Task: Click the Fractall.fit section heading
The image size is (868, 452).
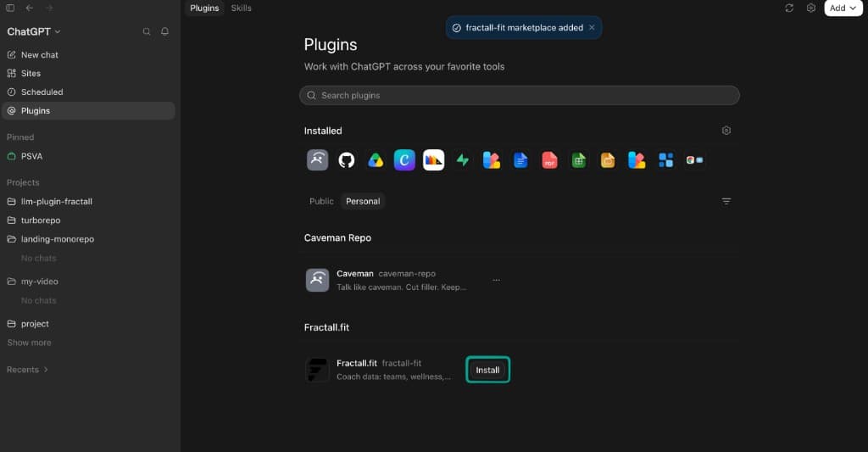Action: click(x=326, y=327)
